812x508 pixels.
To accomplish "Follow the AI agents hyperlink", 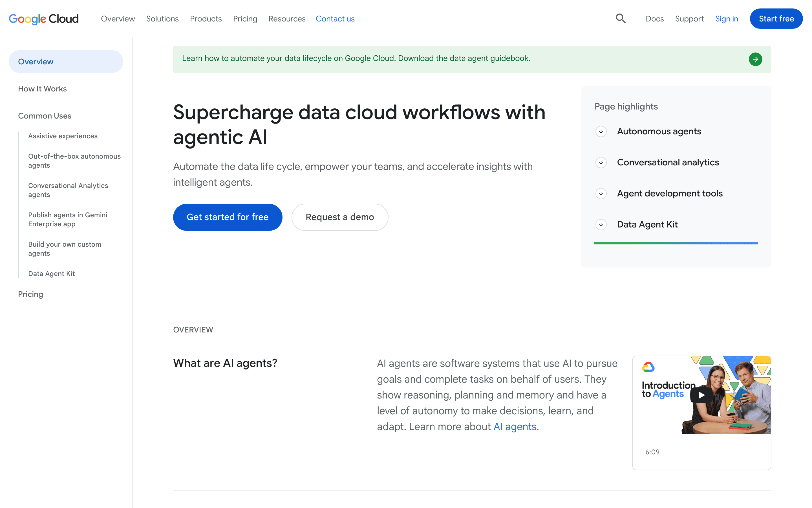I will coord(515,427).
